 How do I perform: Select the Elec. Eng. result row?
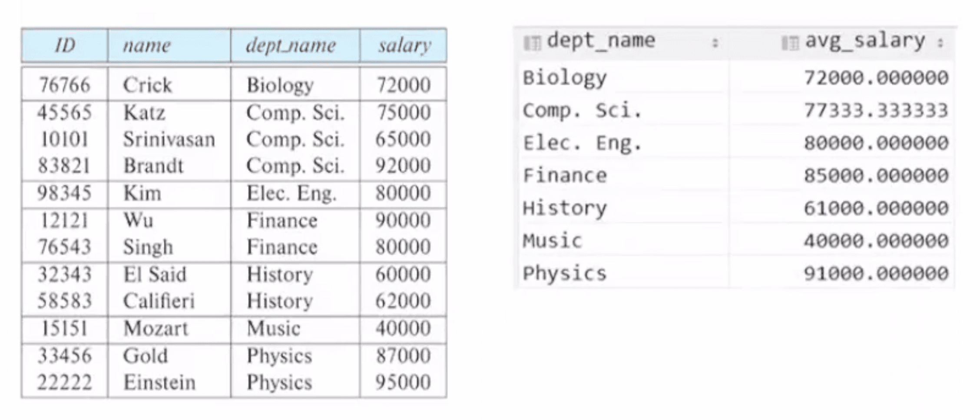(x=736, y=143)
